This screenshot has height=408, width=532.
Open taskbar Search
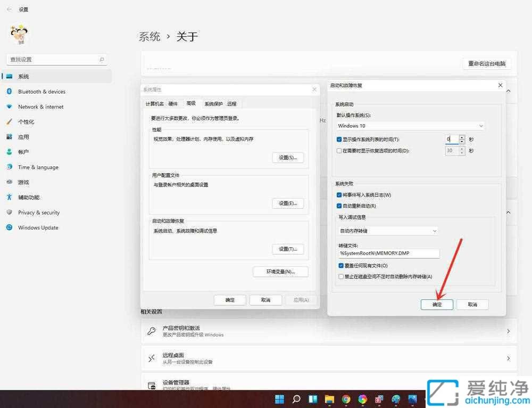click(296, 399)
